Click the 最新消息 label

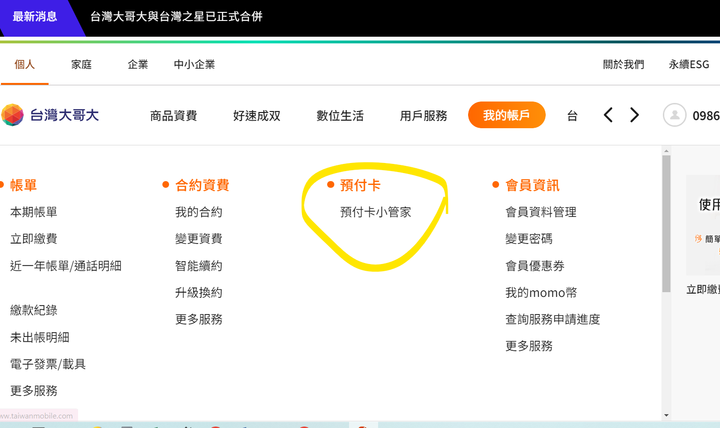pos(35,17)
